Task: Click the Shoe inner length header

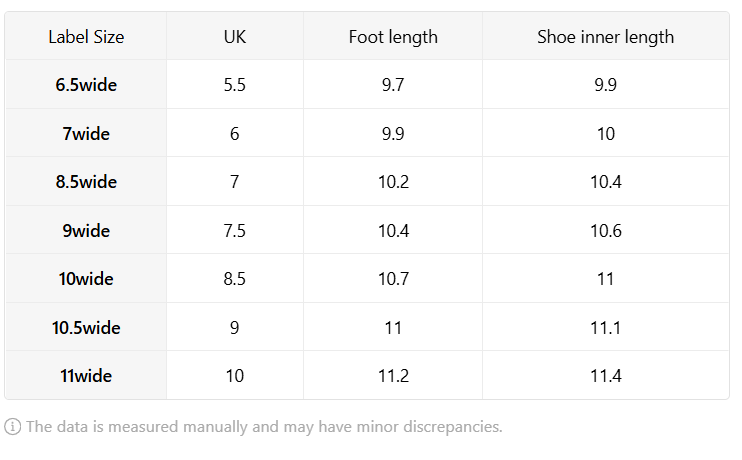Action: tap(605, 37)
